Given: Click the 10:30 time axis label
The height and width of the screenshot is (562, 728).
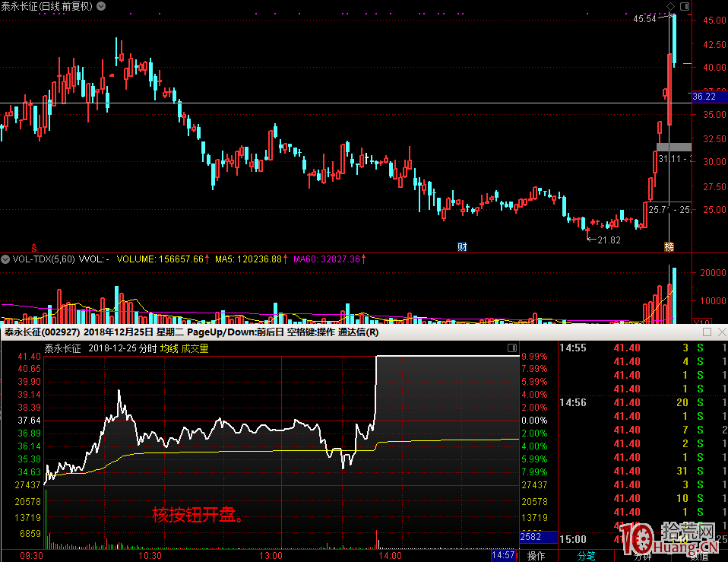Looking at the screenshot, I should click(150, 555).
